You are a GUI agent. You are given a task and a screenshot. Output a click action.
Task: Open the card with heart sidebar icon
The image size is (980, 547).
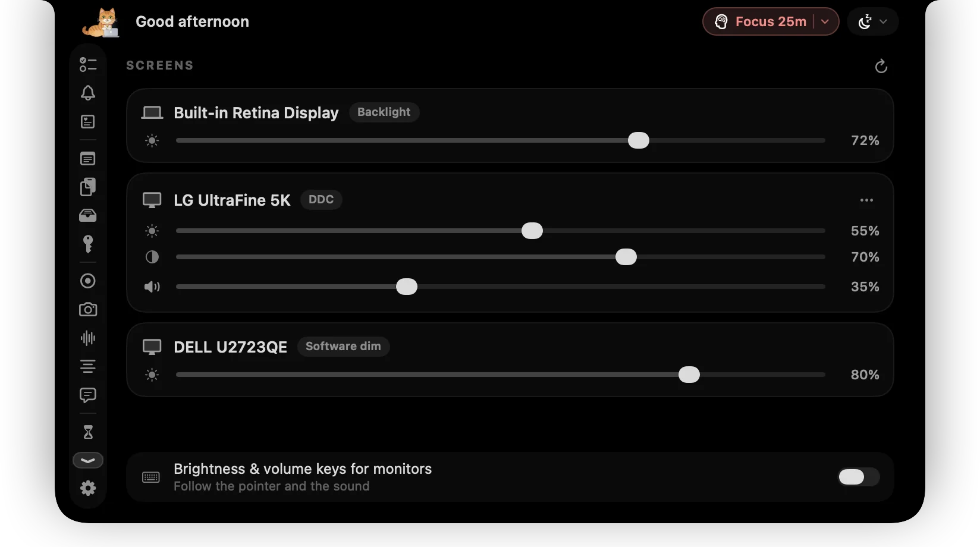[x=88, y=122]
